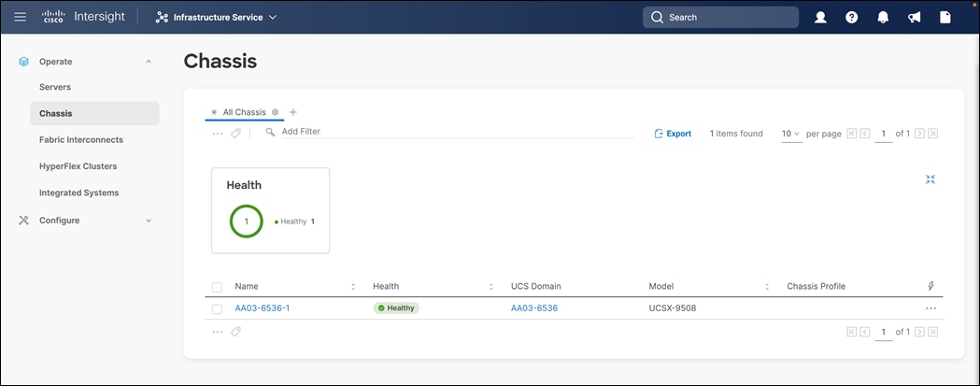This screenshot has height=386, width=980.
Task: Open bottom bulk actions ellipsis menu
Action: 218,332
